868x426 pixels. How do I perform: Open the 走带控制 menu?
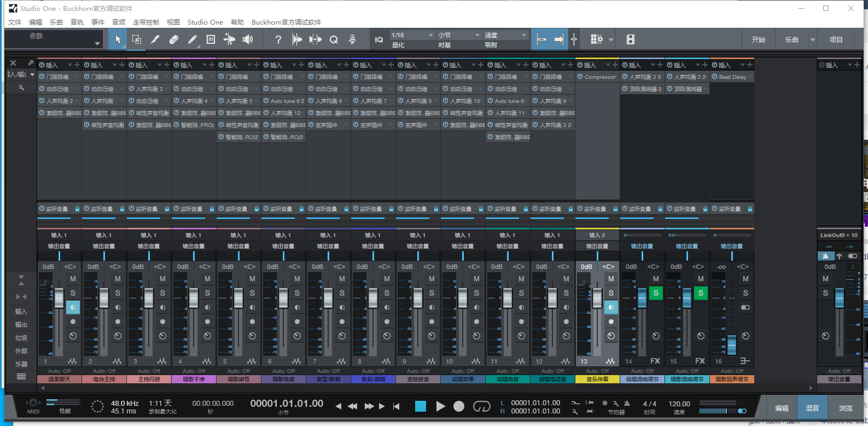point(145,22)
